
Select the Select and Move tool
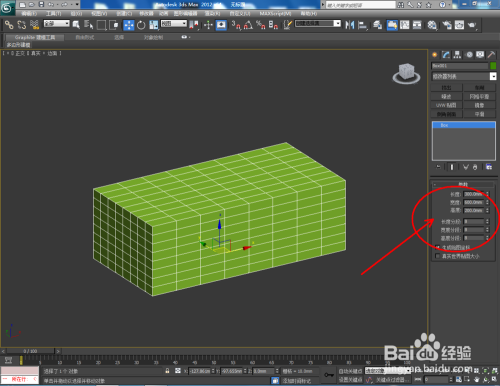[x=129, y=25]
